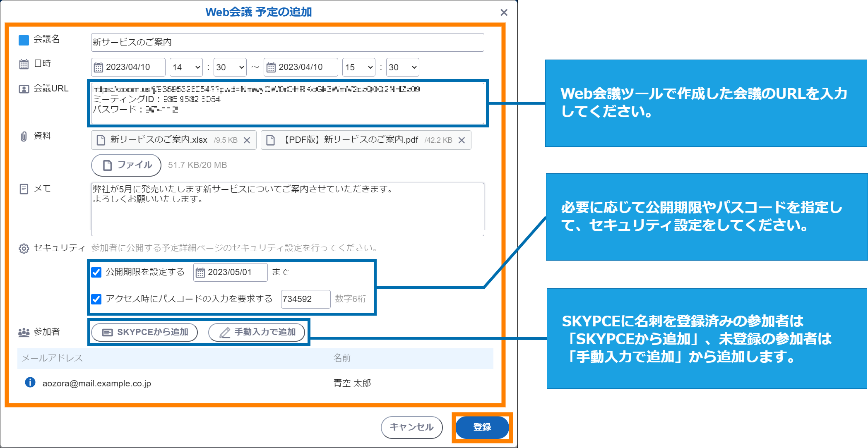Click the passcode field containing 734592
This screenshot has width=868, height=448.
point(305,299)
